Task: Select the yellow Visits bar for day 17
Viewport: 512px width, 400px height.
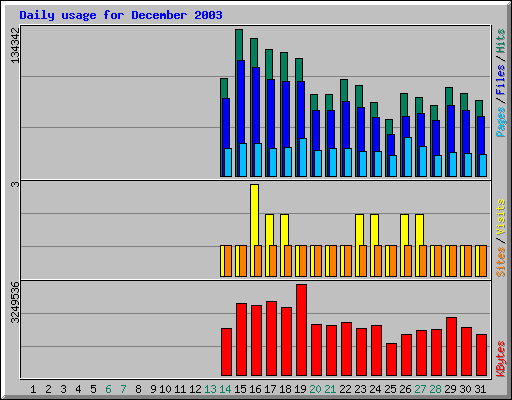Action: click(269, 230)
